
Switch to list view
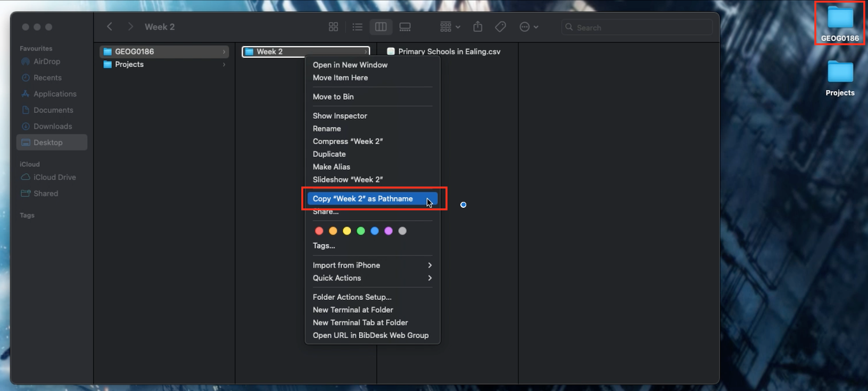coord(357,27)
